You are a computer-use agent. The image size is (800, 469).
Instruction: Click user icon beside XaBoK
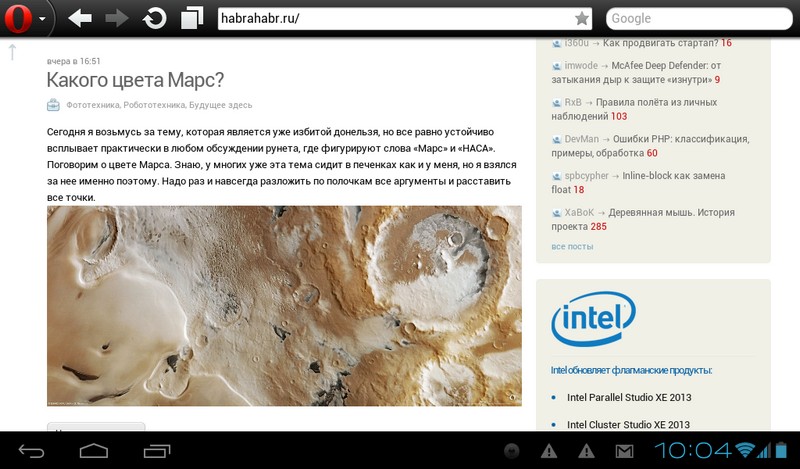(x=557, y=213)
